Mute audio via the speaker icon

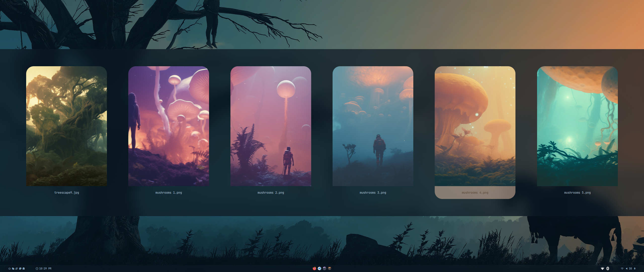point(627,268)
